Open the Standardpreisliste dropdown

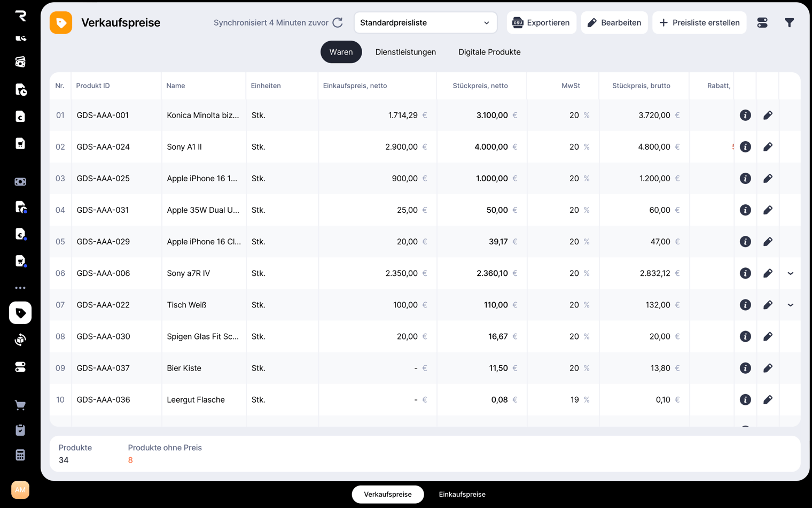pos(425,22)
